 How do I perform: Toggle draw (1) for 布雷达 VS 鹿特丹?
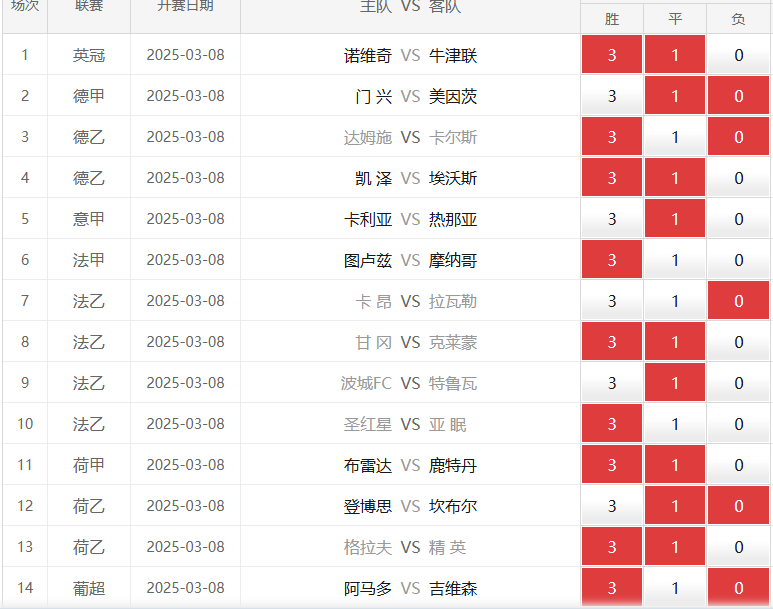pos(675,464)
